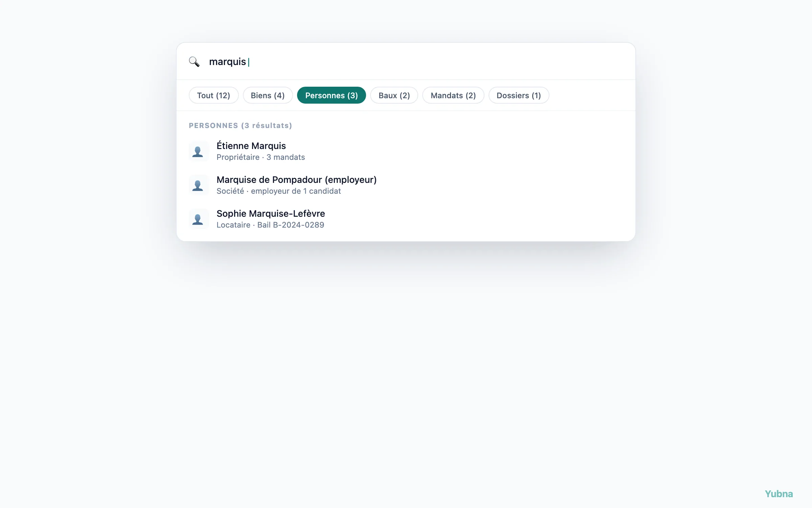
Task: Open the Étienne Marquis result
Action: [x=406, y=151]
